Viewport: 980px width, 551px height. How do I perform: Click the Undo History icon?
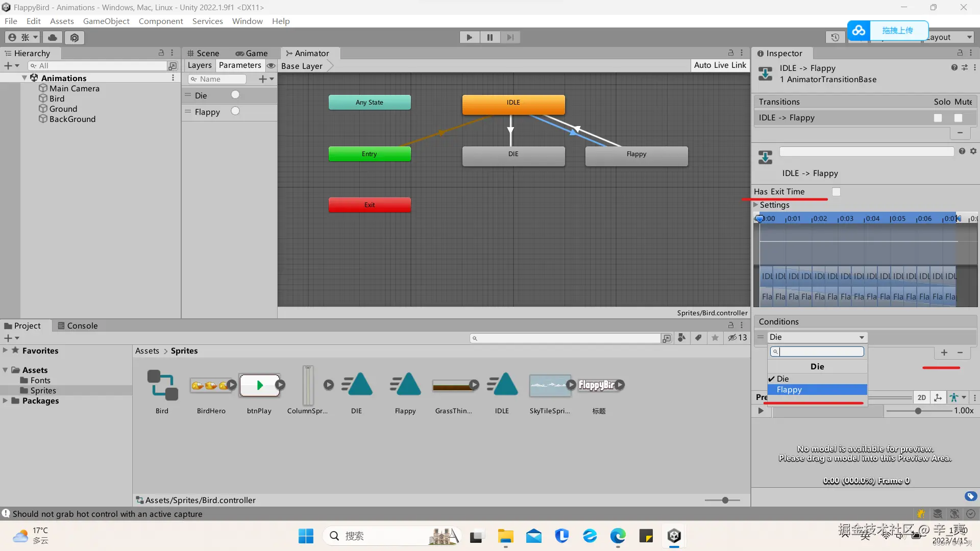(x=835, y=37)
